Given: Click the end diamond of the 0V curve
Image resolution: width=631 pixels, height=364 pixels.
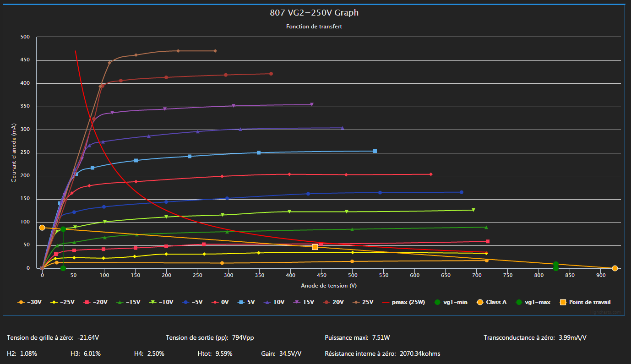Looking at the screenshot, I should pyautogui.click(x=431, y=174).
